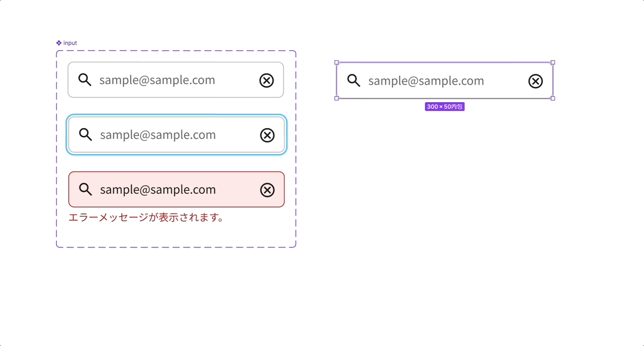Viewport: 644px width, 346px height.
Task: Click the top-left resize handle of the selected instance
Action: click(336, 62)
